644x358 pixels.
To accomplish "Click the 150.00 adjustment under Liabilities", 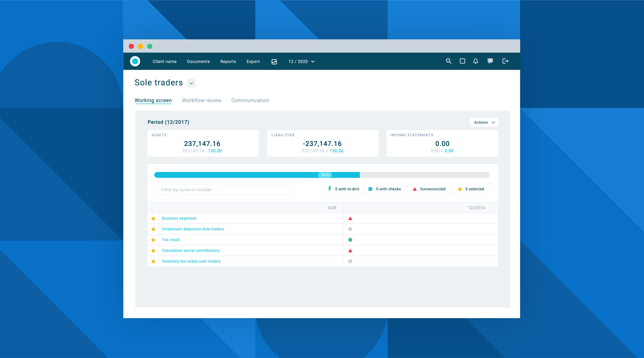I will 336,151.
